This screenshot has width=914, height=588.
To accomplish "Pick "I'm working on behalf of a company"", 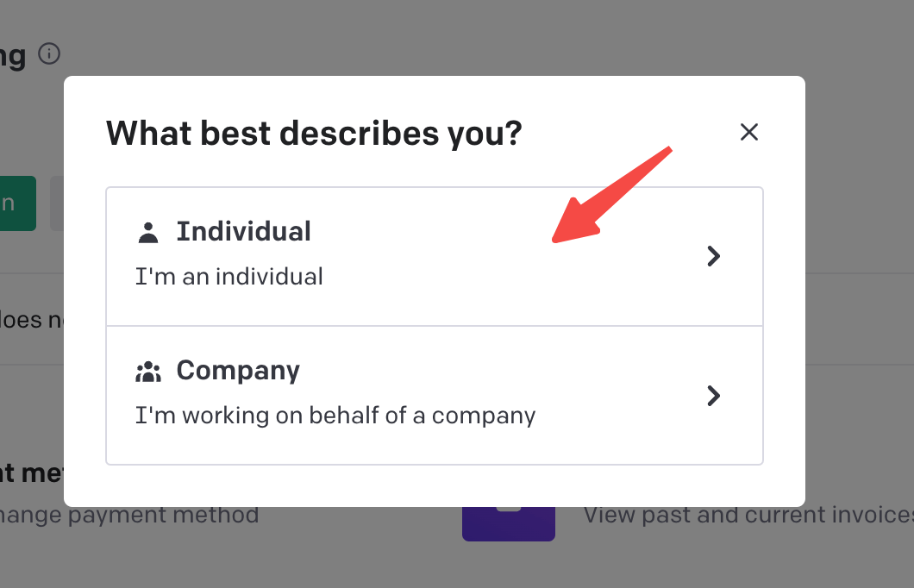I will pyautogui.click(x=335, y=416).
